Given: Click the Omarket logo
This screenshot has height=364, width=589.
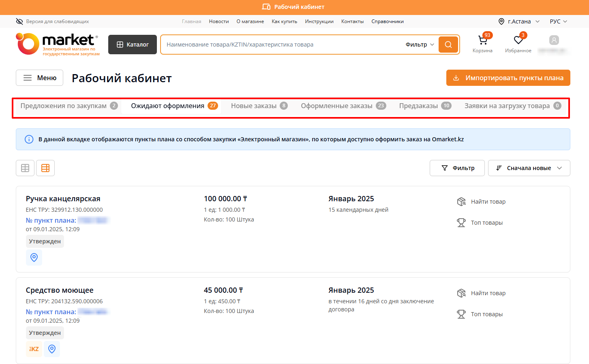Looking at the screenshot, I should (57, 44).
